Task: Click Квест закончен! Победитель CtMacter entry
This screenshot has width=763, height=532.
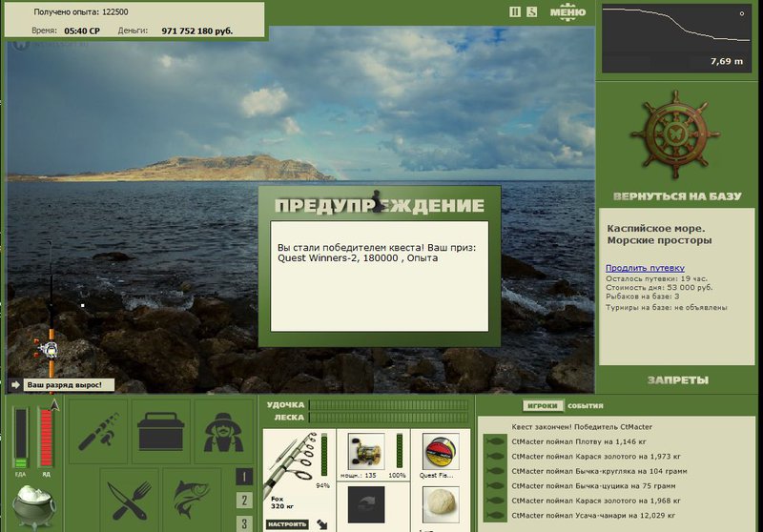Action: click(582, 427)
